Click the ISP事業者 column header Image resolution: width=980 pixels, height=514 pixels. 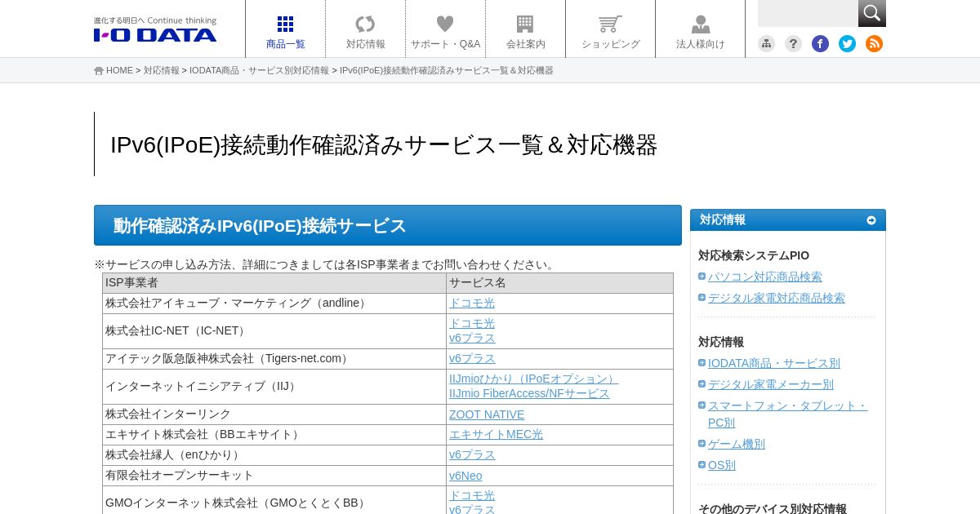click(274, 283)
